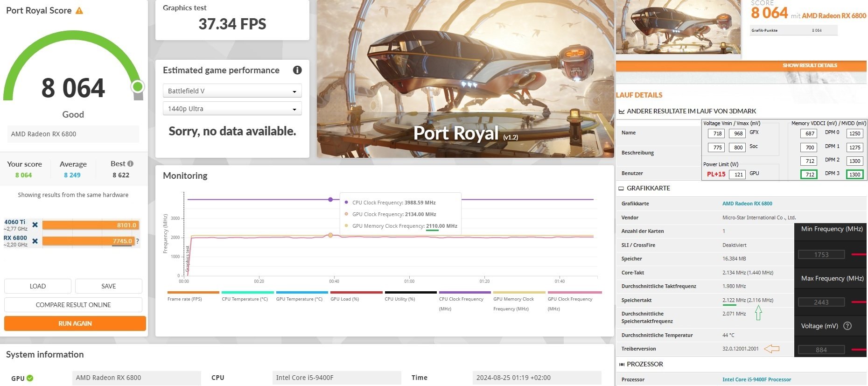Click Your score 8 064 value
The height and width of the screenshot is (386, 868).
[x=23, y=175]
